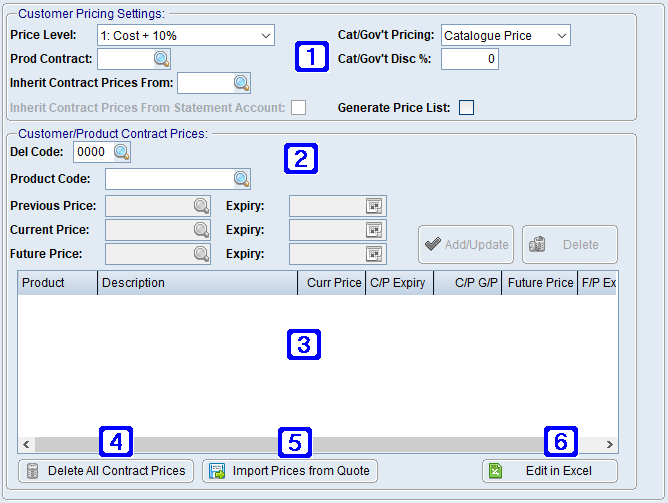The image size is (668, 503).
Task: Click the grid's left scroll arrow
Action: [26, 445]
